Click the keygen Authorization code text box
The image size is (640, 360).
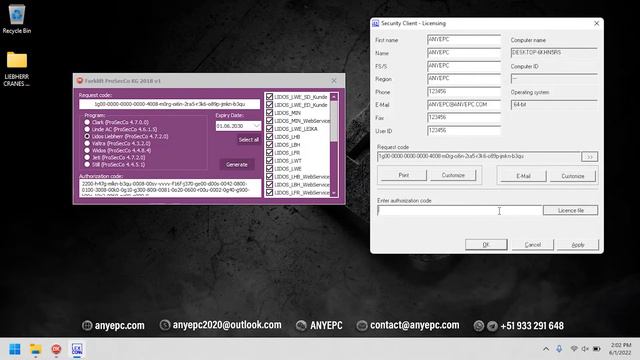[170, 188]
